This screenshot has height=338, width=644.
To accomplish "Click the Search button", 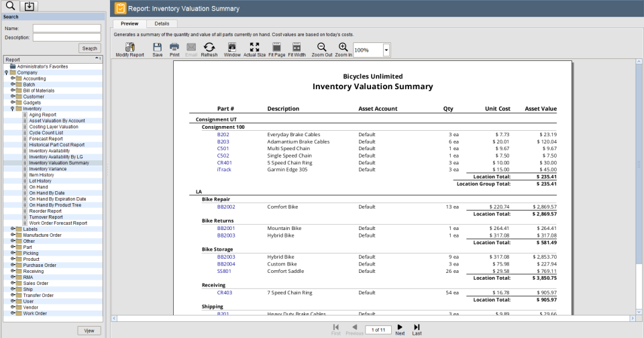I will (x=89, y=48).
